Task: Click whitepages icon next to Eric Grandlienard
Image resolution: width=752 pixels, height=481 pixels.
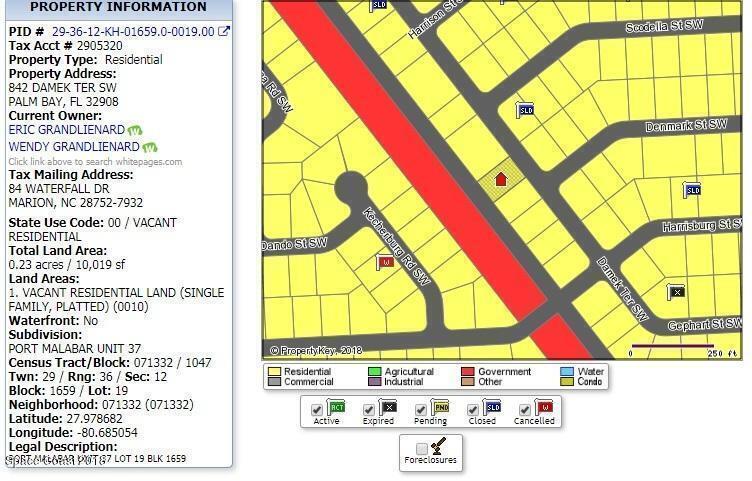Action: pyautogui.click(x=135, y=131)
